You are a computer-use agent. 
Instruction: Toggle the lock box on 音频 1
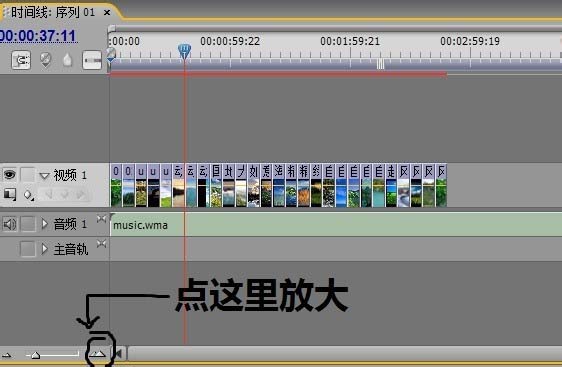click(x=28, y=224)
